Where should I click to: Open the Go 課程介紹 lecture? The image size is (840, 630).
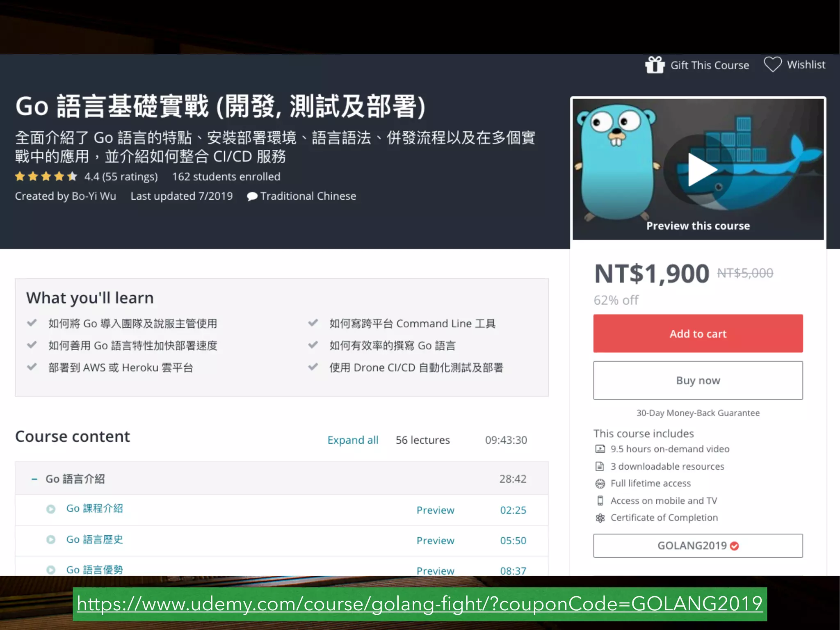[x=95, y=509]
